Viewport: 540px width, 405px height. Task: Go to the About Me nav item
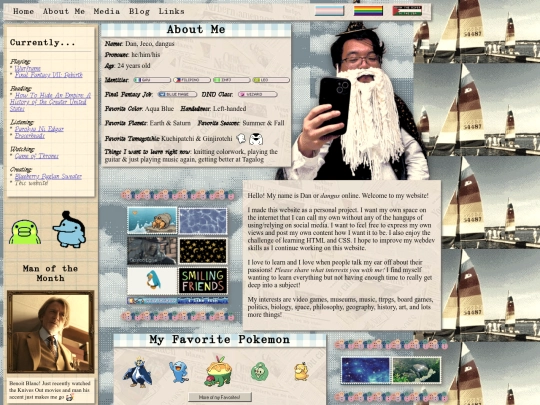(x=64, y=11)
